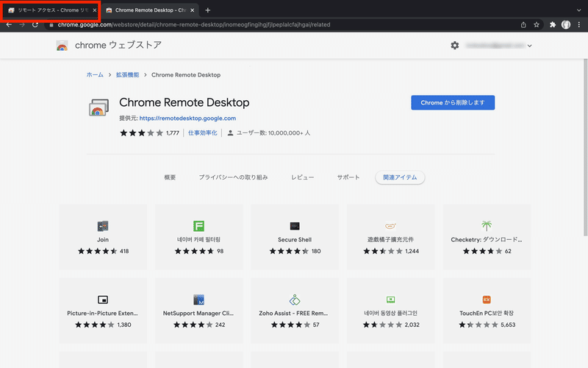Screen dimensions: 588x368
Task: Open the TouchEn PC보안 확장 icon
Action: [487, 300]
